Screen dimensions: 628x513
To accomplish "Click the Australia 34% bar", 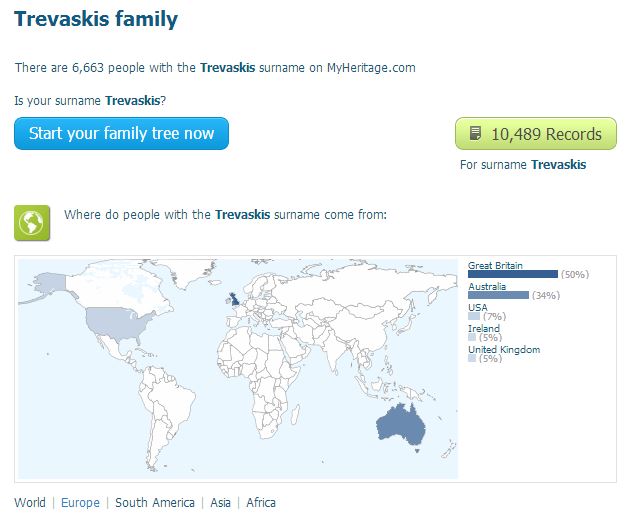I will click(498, 295).
